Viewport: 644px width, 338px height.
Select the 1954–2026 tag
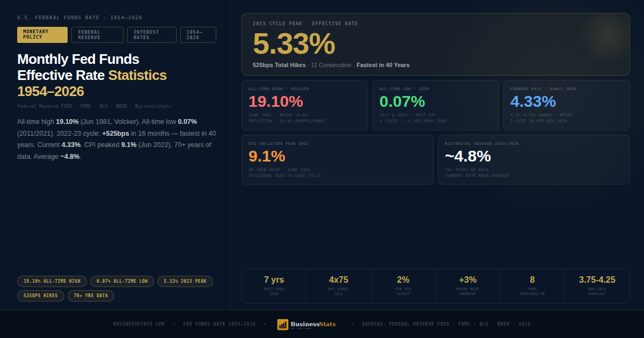[x=199, y=34]
